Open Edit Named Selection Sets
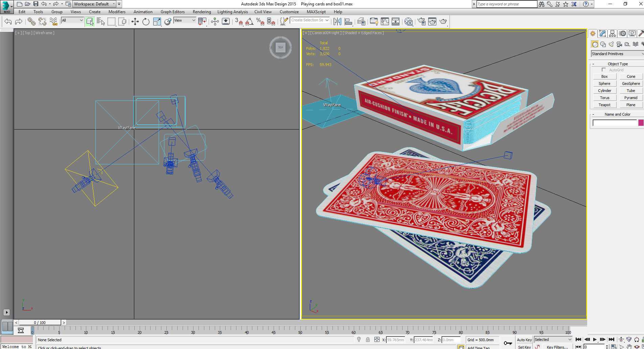Viewport: 644px width, 349px height. [x=284, y=22]
